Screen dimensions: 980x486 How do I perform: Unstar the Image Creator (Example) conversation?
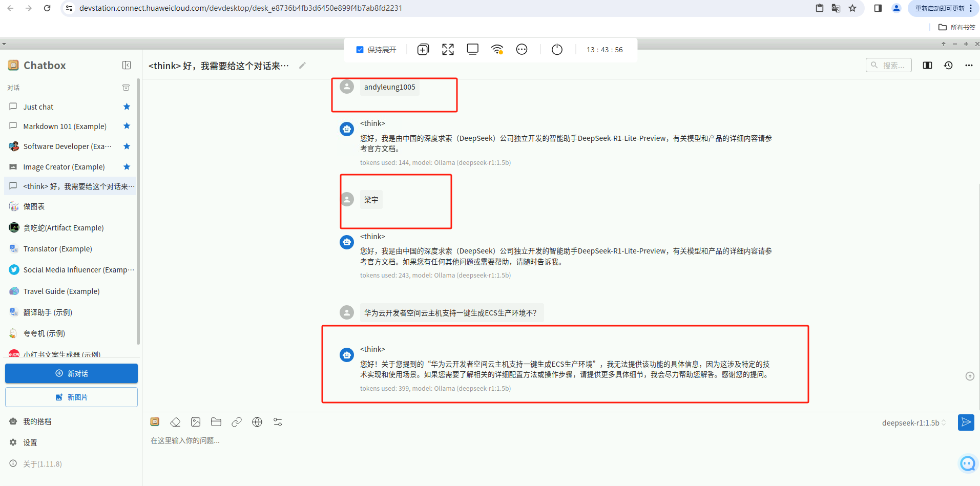tap(127, 167)
